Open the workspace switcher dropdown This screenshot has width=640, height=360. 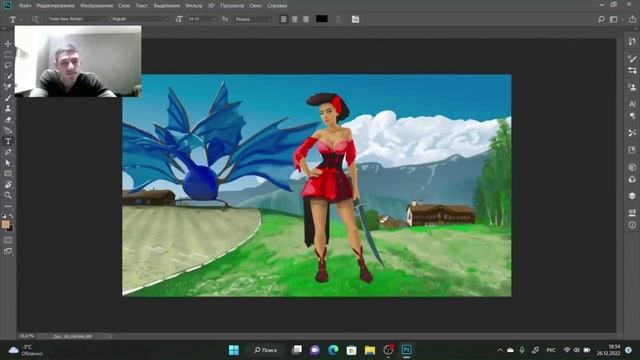click(615, 19)
